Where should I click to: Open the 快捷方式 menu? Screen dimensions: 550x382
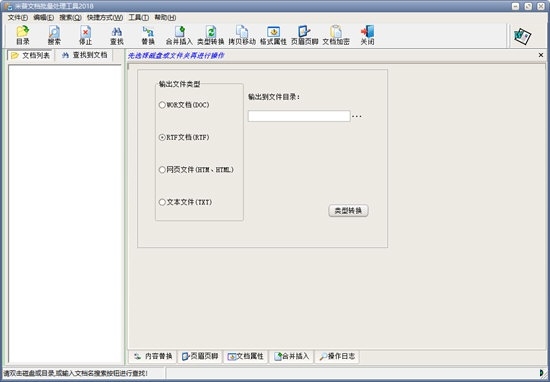pos(105,18)
